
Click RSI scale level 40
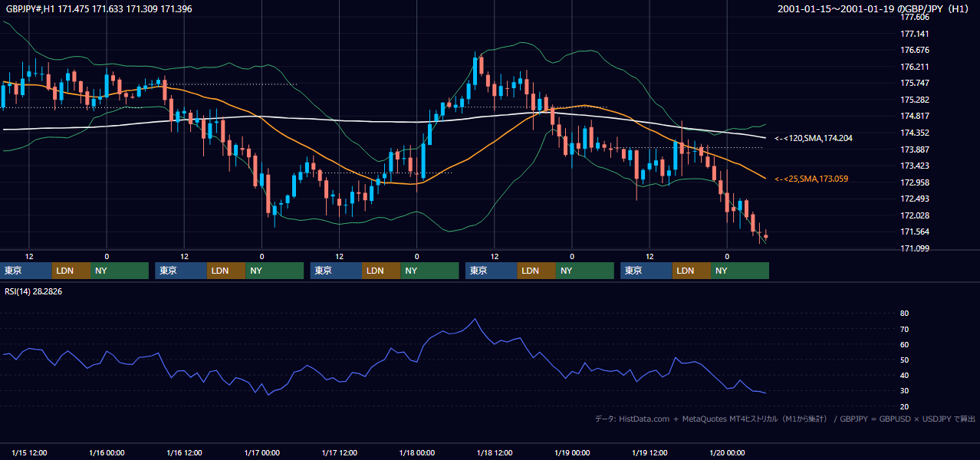pos(904,375)
